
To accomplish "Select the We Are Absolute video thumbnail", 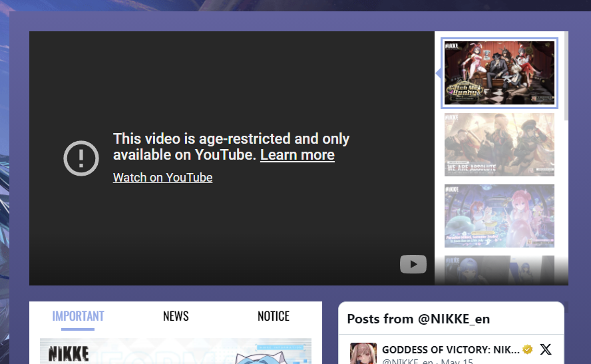I will point(499,144).
